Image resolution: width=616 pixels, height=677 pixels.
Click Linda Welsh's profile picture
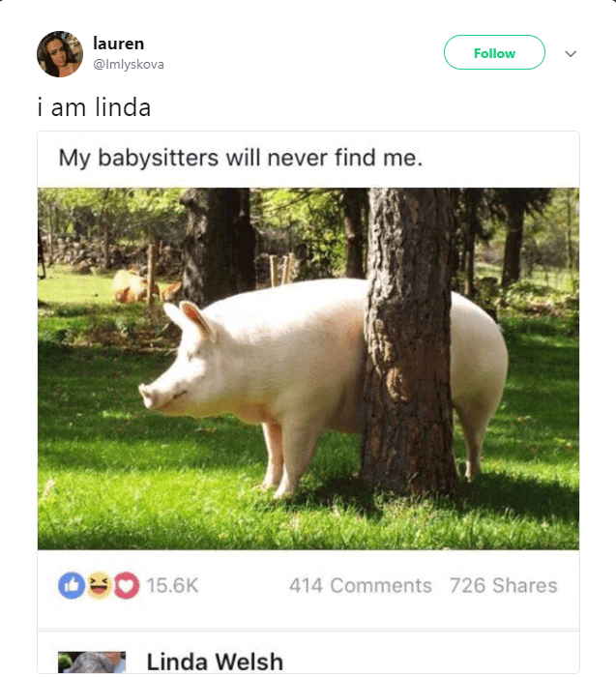click(92, 662)
